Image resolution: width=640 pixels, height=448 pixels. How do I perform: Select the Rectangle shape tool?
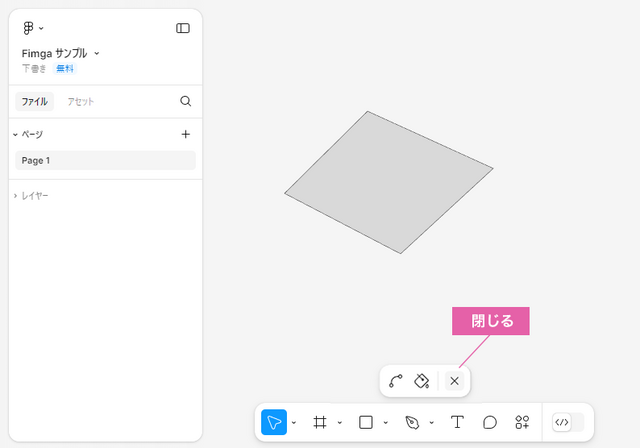(366, 422)
